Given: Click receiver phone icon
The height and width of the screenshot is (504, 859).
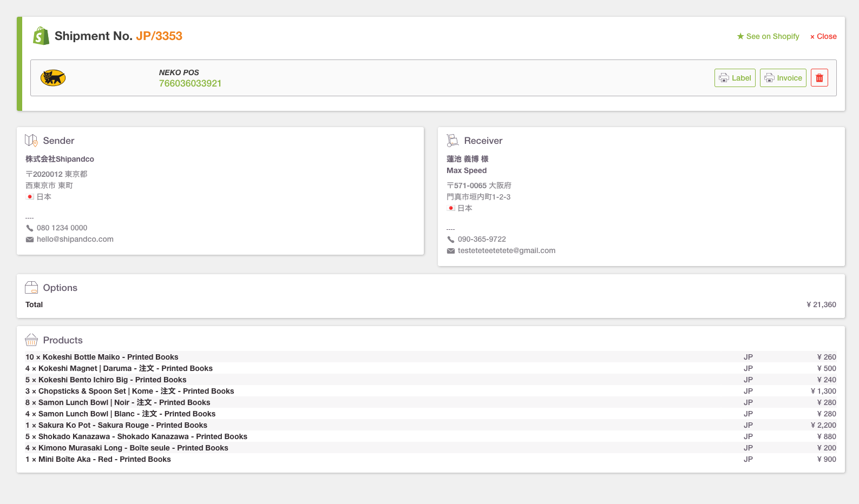Looking at the screenshot, I should pos(451,240).
